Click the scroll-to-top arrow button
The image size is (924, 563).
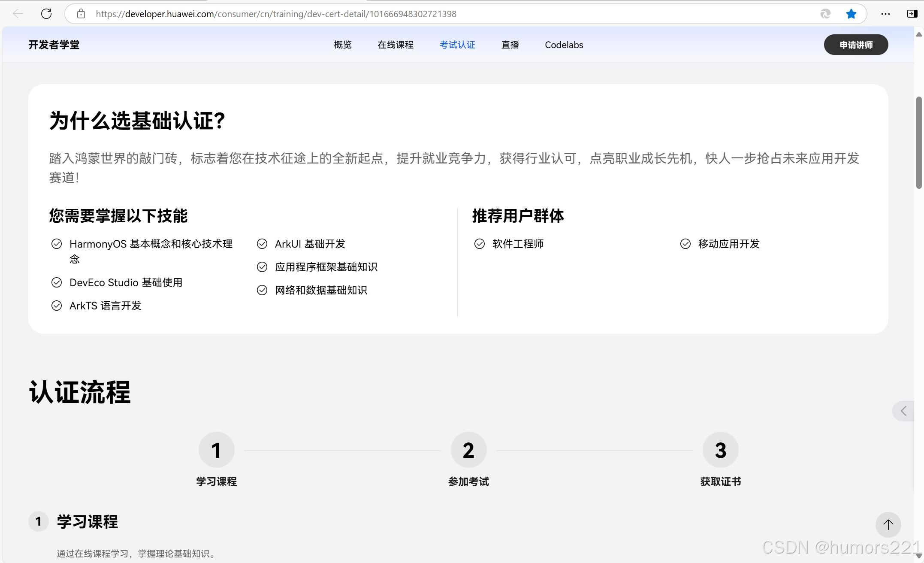tap(888, 524)
